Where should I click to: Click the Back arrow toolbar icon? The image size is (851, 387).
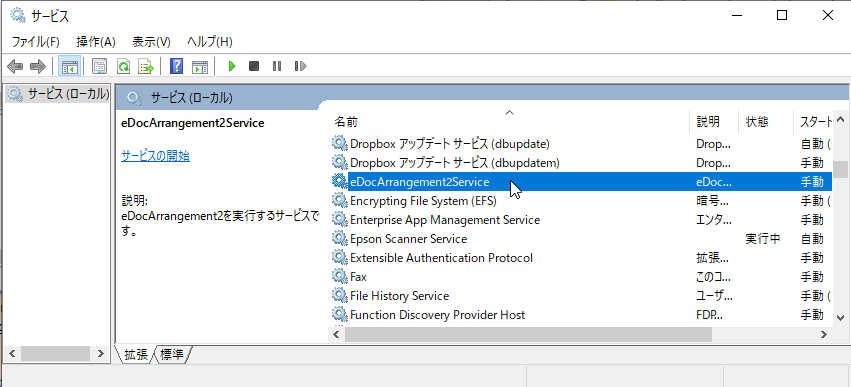(x=15, y=66)
